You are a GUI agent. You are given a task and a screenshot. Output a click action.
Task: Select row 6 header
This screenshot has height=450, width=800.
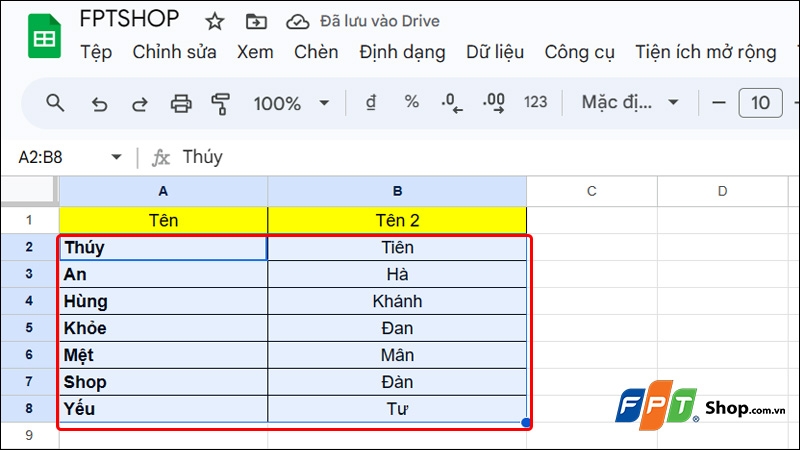[x=29, y=355]
